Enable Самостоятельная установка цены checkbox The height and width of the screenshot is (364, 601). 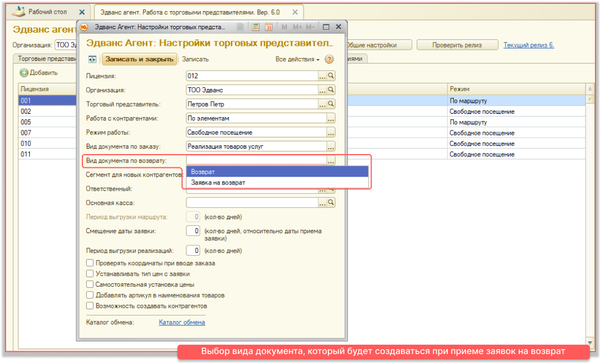90,284
